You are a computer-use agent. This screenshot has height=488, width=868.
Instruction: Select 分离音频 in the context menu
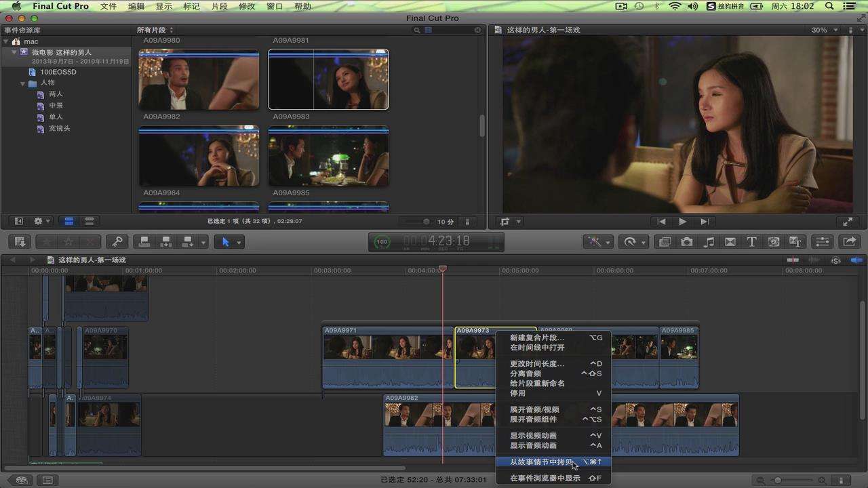point(526,373)
